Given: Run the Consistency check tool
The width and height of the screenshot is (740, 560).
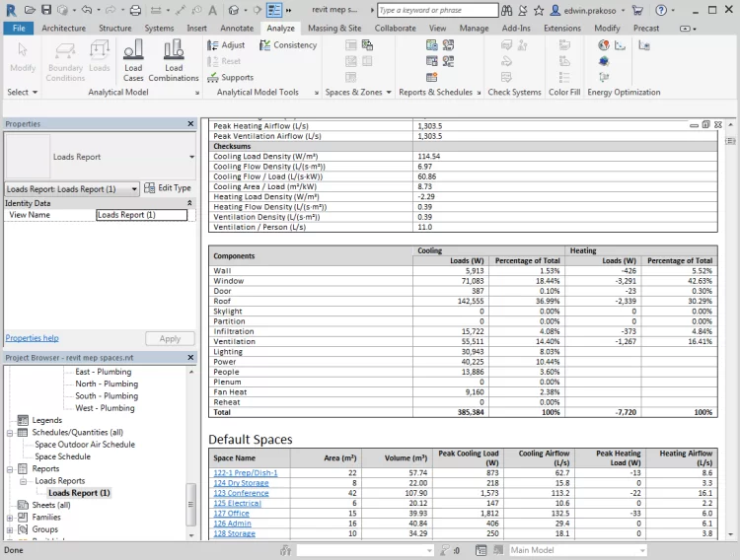Looking at the screenshot, I should [287, 45].
